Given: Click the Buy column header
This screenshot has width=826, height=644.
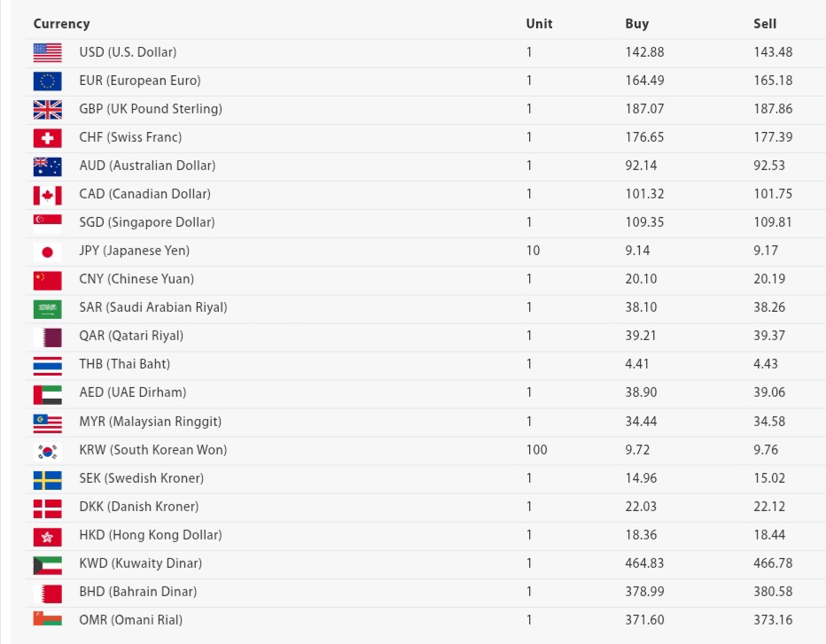Looking at the screenshot, I should tap(636, 24).
